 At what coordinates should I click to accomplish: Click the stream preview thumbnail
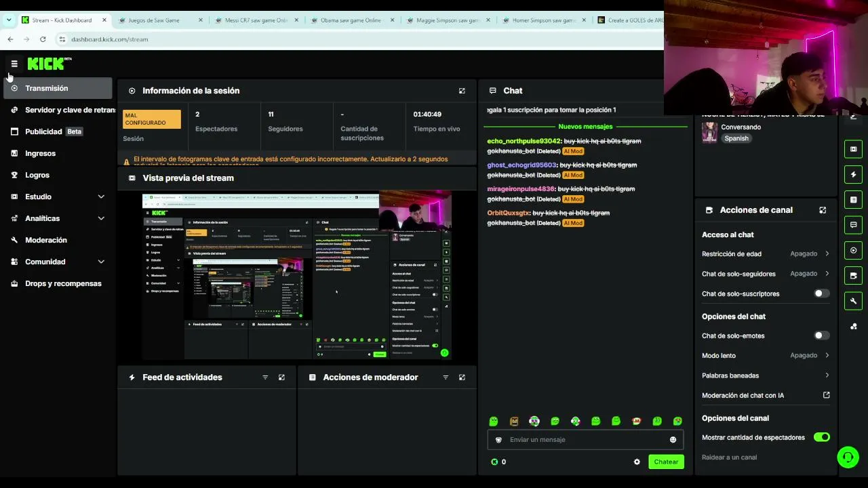click(297, 275)
